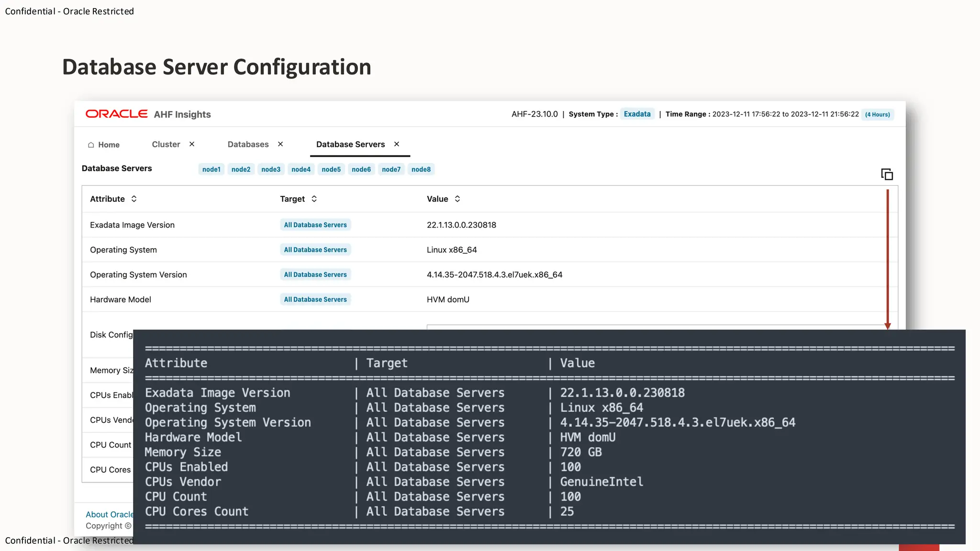Select the node4 chip
Screen dimensions: 980x551
[301, 169]
